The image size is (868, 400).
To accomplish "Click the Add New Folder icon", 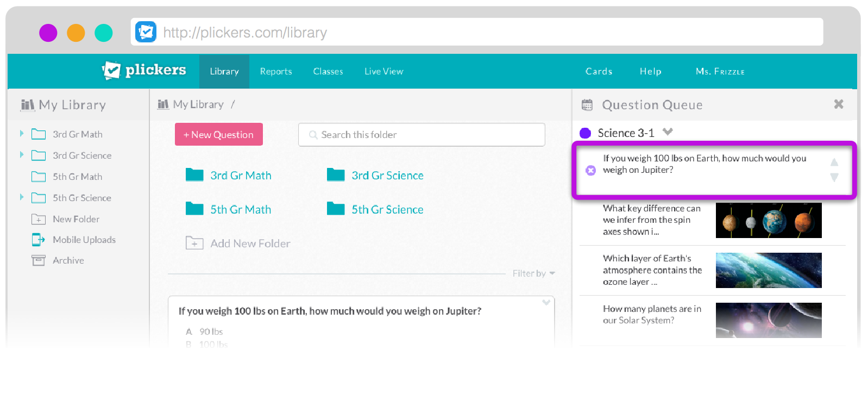I will click(194, 243).
